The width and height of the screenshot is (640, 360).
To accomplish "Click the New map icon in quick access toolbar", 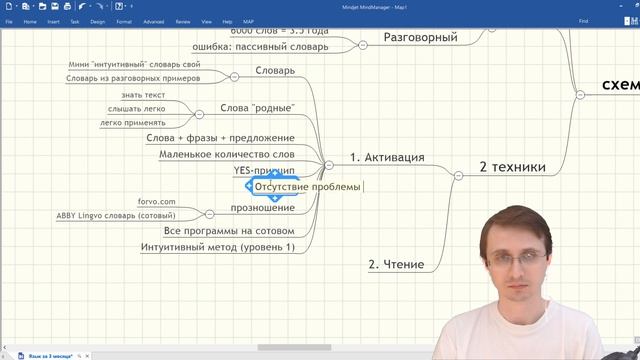I will tap(9, 6).
